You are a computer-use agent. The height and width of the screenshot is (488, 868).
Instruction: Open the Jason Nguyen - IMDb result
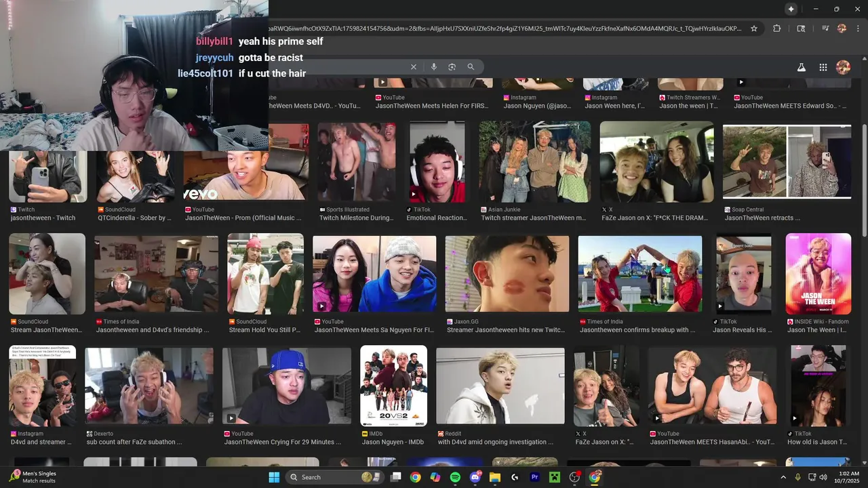[x=394, y=386]
